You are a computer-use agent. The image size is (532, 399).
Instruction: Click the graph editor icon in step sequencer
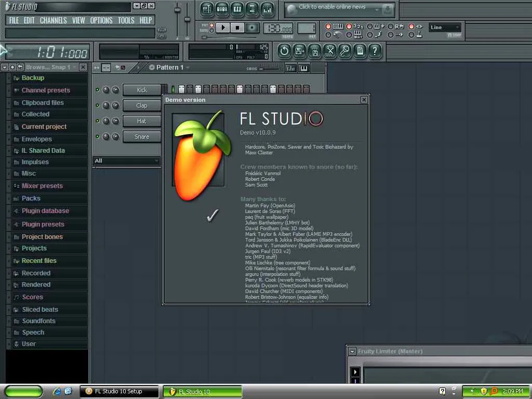point(290,68)
